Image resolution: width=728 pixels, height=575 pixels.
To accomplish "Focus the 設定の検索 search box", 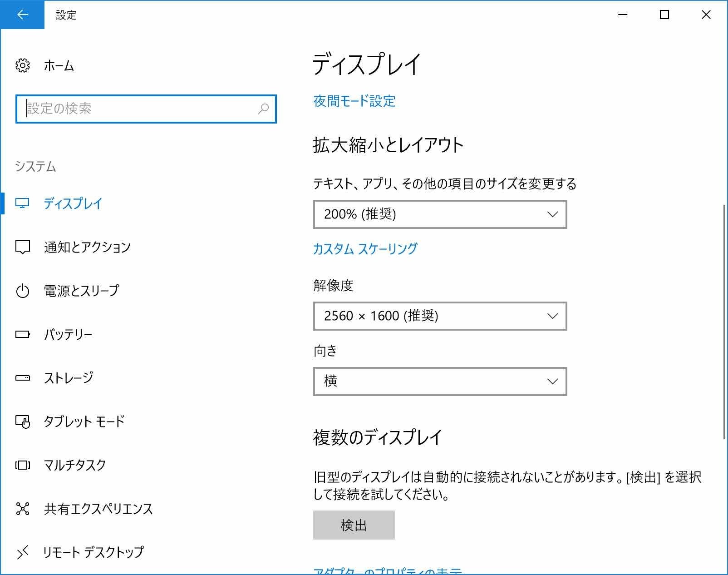I will point(146,109).
